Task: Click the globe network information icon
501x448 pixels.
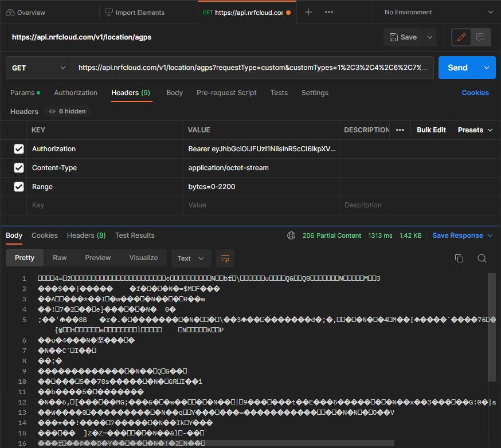Action: (291, 235)
